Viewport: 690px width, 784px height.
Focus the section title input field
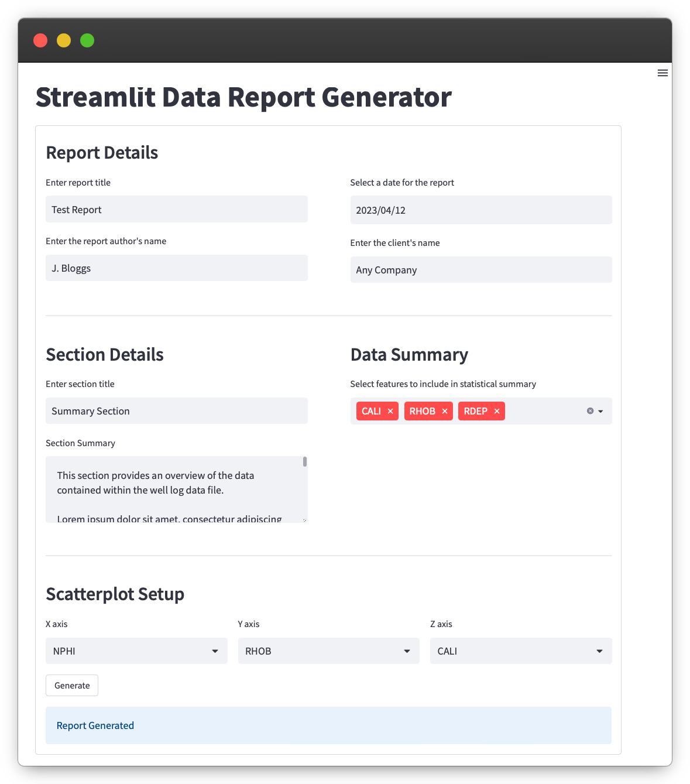point(176,411)
